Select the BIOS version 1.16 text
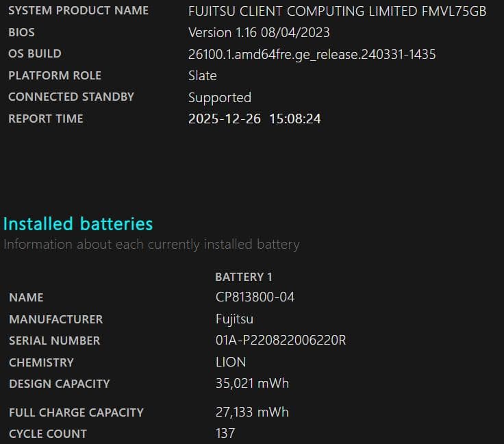 259,32
